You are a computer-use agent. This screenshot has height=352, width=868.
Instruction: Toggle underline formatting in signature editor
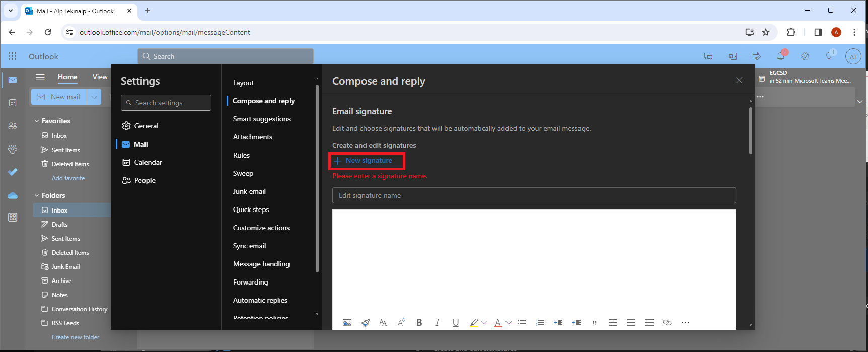pyautogui.click(x=456, y=323)
